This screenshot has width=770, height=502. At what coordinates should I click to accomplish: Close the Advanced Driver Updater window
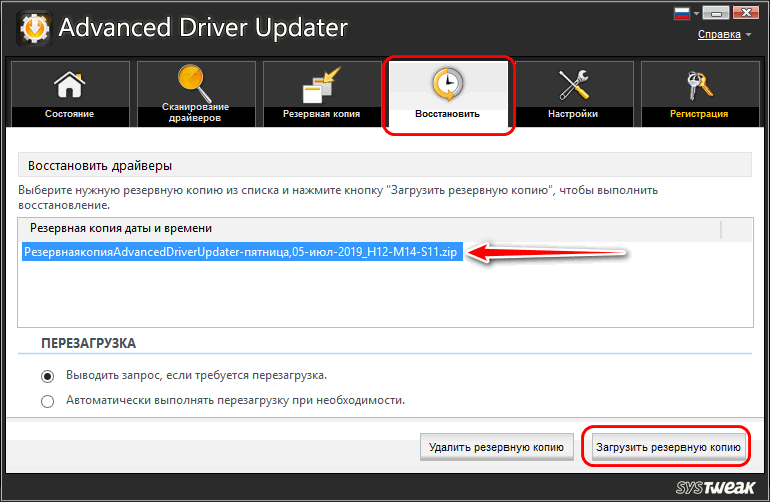pyautogui.click(x=746, y=13)
